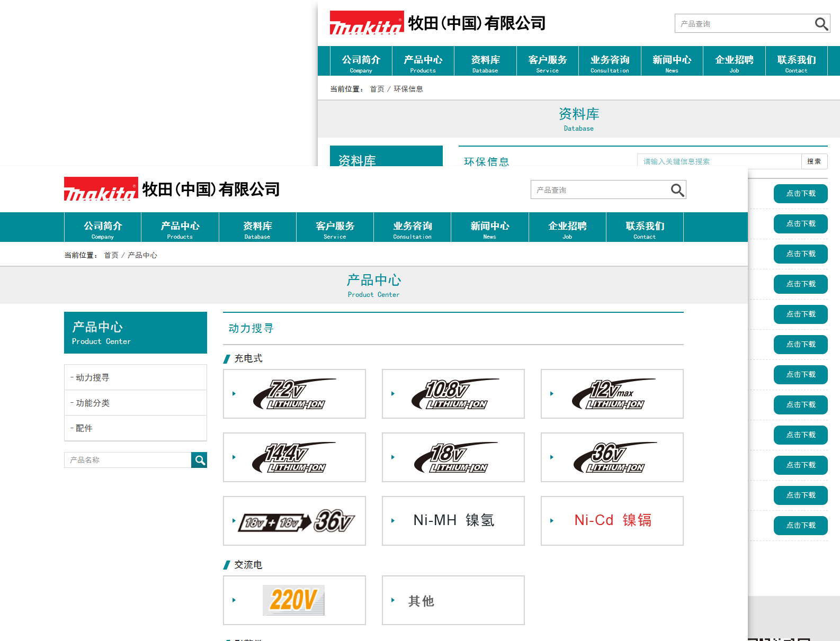The image size is (840, 641).
Task: Click the 搜索 button in 环保信息 section
Action: tap(814, 161)
